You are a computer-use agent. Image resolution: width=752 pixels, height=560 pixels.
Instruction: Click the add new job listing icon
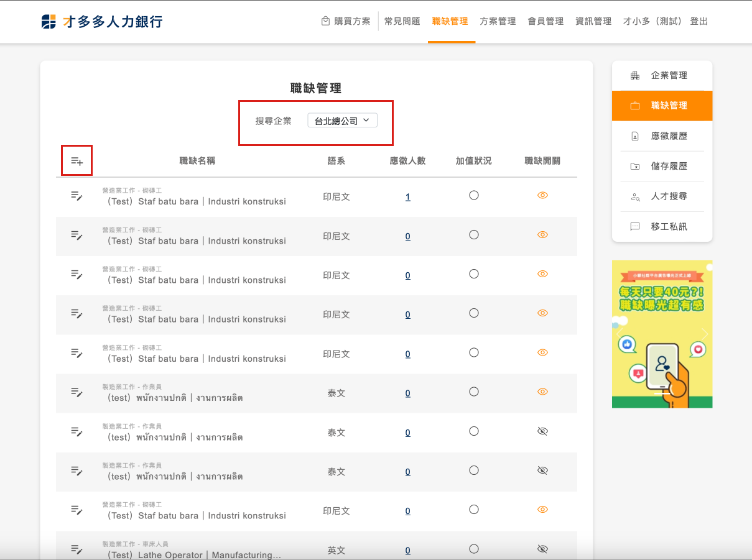77,161
